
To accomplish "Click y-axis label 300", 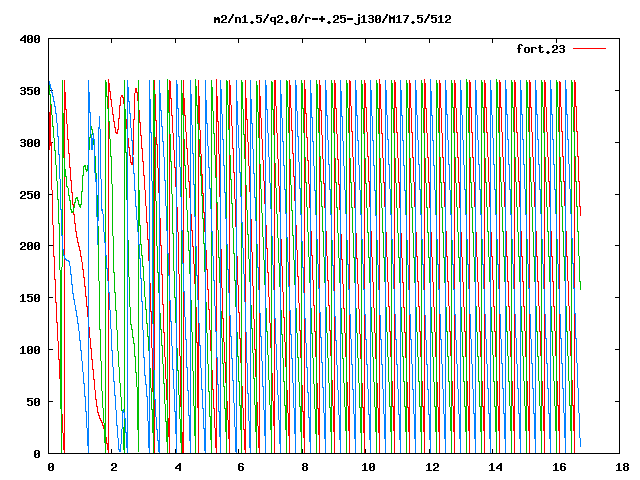I will click(x=30, y=143).
